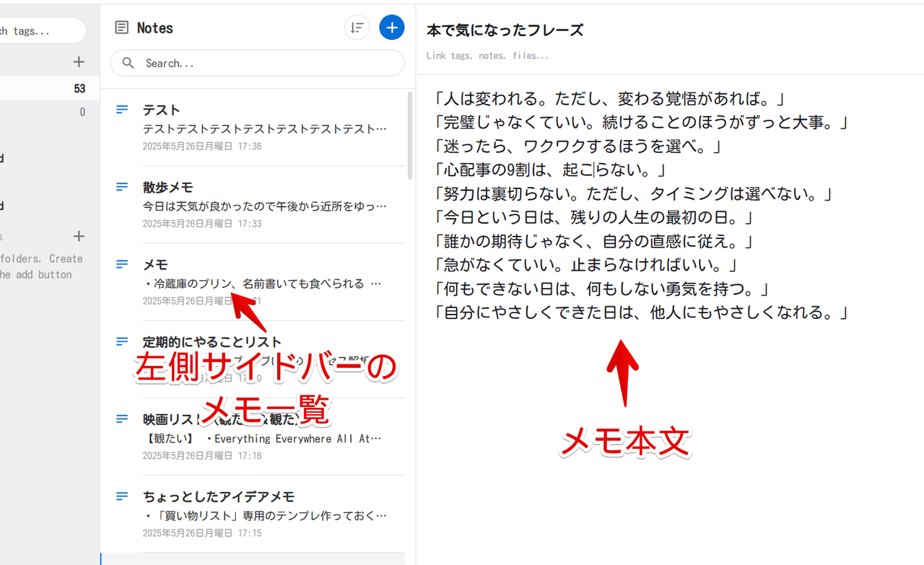Click the line 努力は裏切らない in the editor

[x=635, y=193]
